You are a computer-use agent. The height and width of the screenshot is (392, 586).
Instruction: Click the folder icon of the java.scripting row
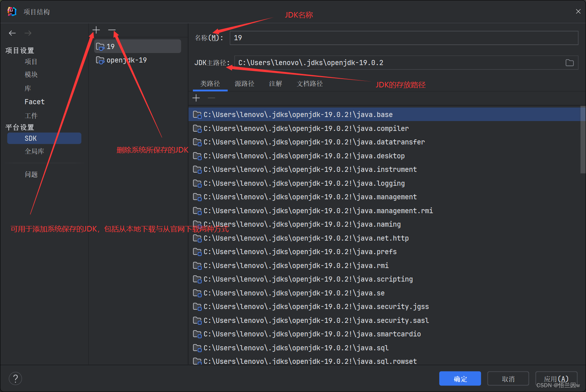197,279
